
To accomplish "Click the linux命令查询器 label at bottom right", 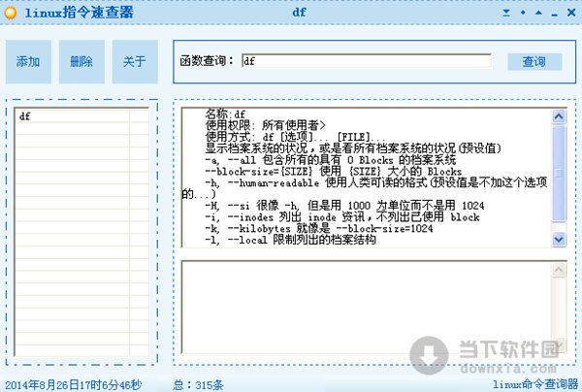I will (535, 384).
